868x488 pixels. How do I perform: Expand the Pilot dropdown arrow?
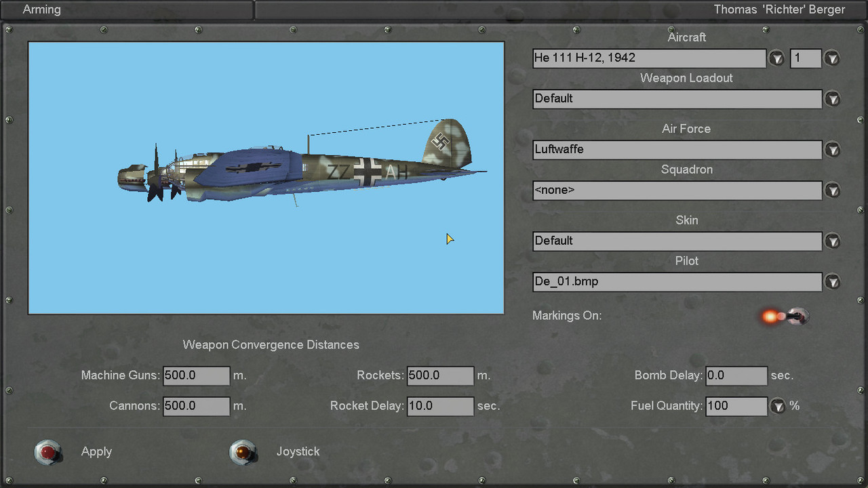pyautogui.click(x=832, y=282)
